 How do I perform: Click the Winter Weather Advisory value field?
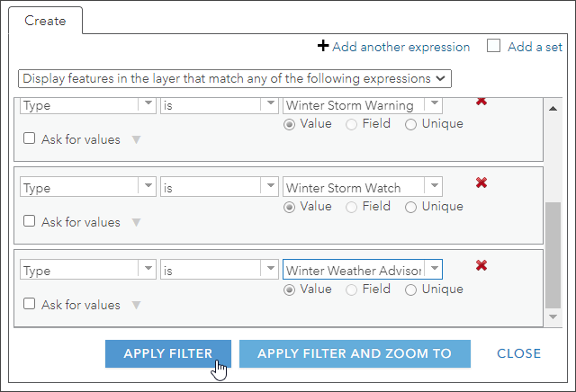(354, 270)
